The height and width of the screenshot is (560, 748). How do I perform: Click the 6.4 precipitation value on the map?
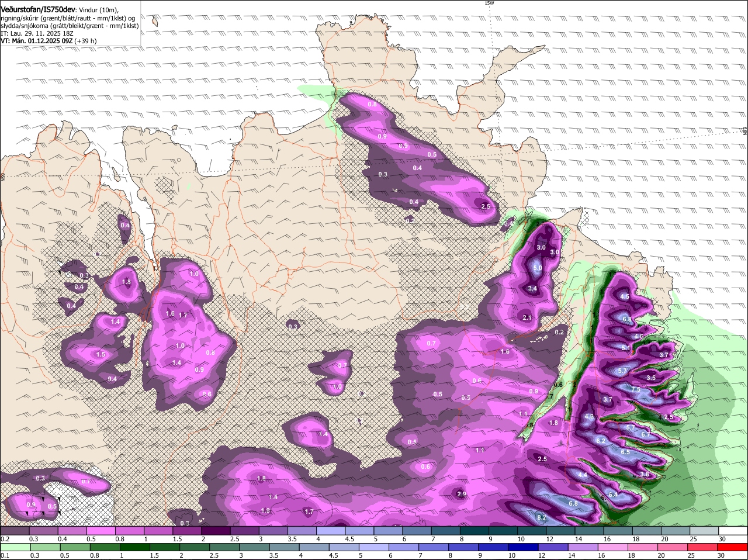(x=613, y=495)
